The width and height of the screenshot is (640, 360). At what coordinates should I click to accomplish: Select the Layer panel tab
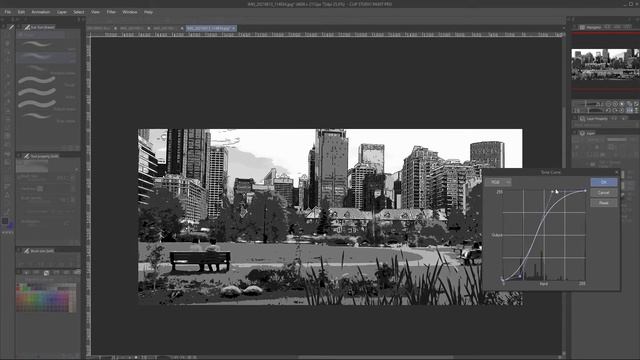pos(587,133)
